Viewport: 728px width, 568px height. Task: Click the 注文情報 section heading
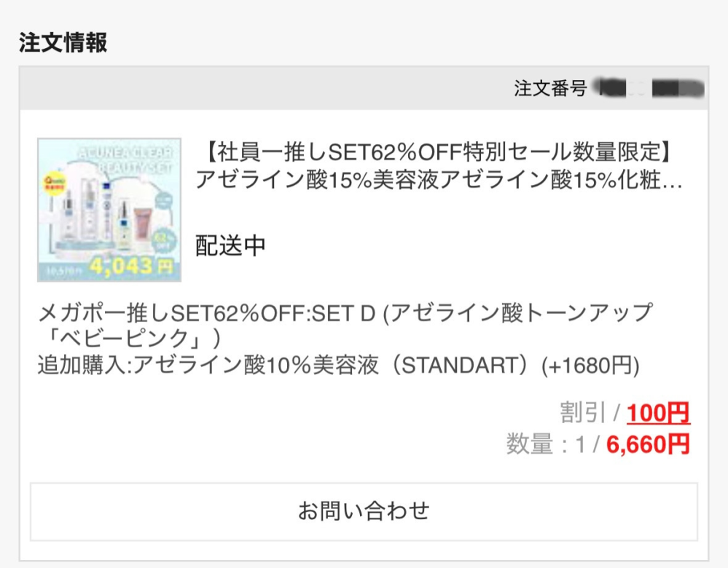pyautogui.click(x=63, y=42)
